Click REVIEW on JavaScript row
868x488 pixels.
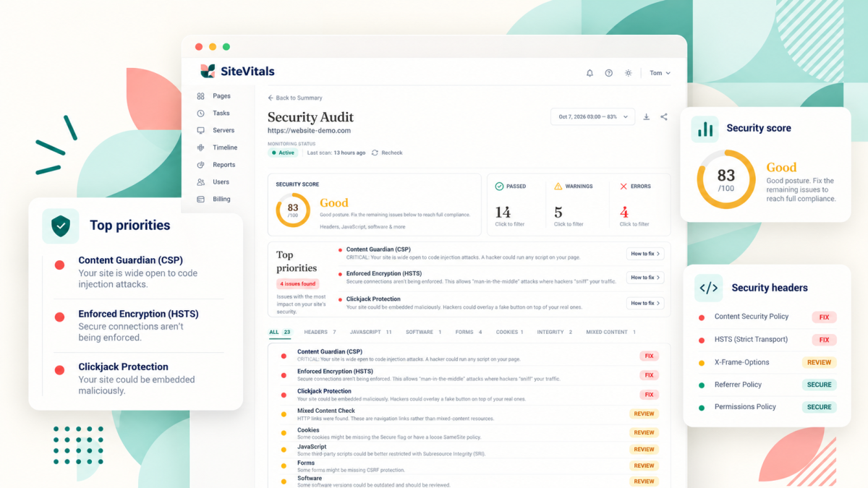tap(644, 449)
